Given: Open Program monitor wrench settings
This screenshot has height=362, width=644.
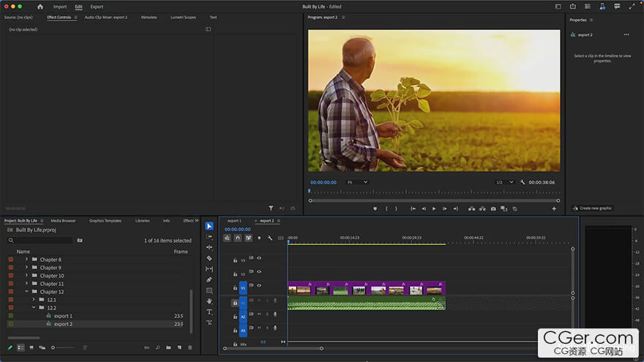Looking at the screenshot, I should pos(523,182).
